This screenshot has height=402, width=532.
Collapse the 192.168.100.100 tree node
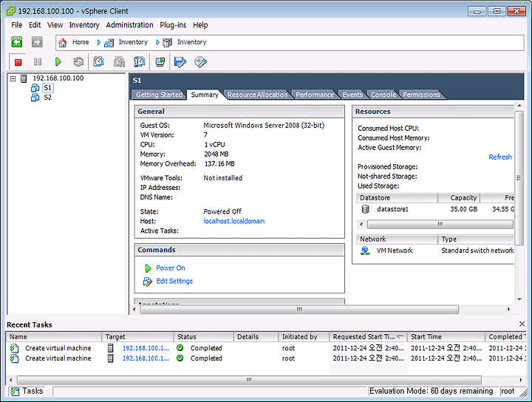pyautogui.click(x=13, y=79)
